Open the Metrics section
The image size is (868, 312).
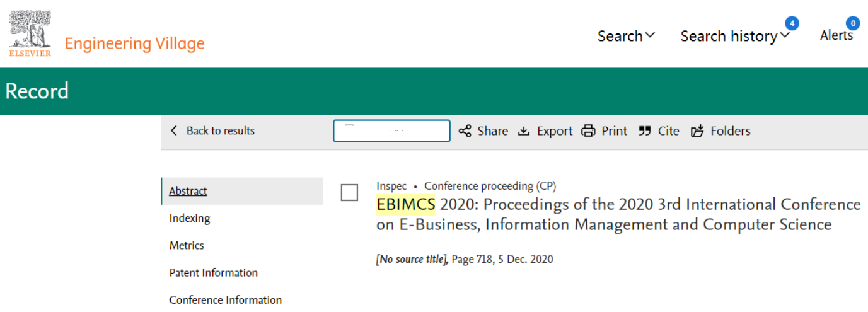[x=187, y=245]
